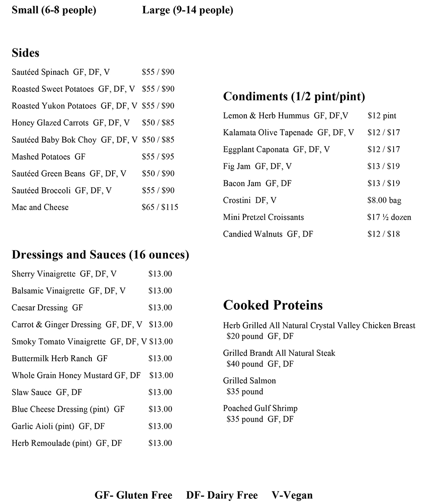The width and height of the screenshot is (433, 504).
Task: Click the Mac and Cheese price
Action: pyautogui.click(x=160, y=207)
